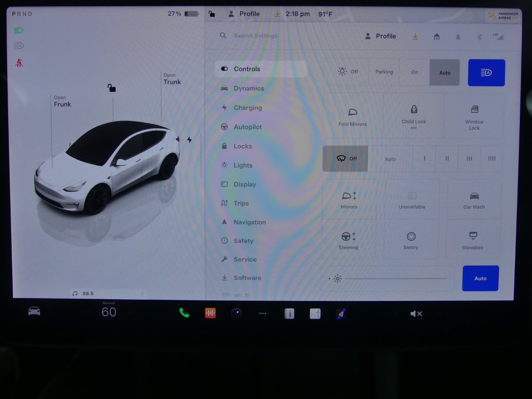Image resolution: width=532 pixels, height=399 pixels.
Task: Tap status bar download arrow icon
Action: click(277, 14)
